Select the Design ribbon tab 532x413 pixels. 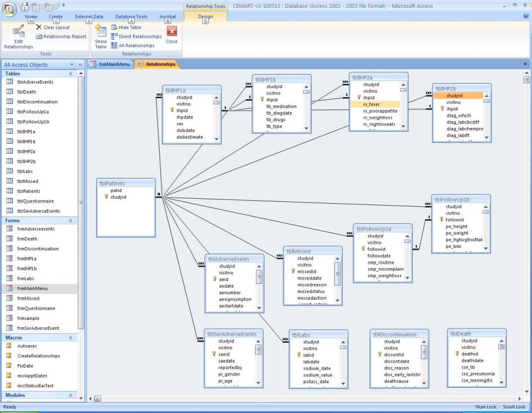(x=205, y=16)
